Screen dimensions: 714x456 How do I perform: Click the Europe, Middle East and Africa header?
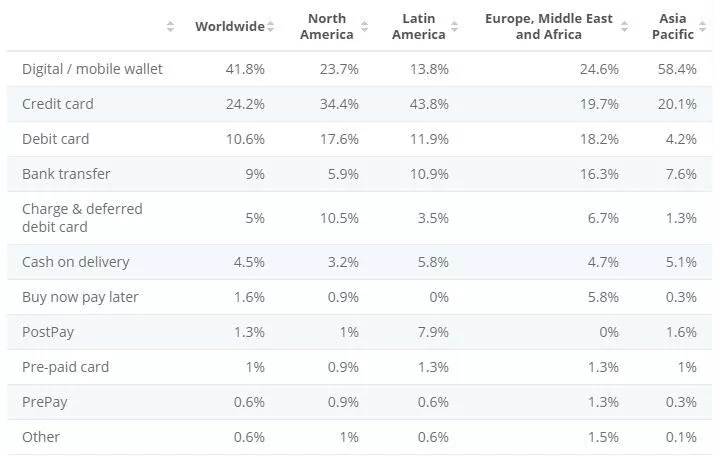[549, 27]
